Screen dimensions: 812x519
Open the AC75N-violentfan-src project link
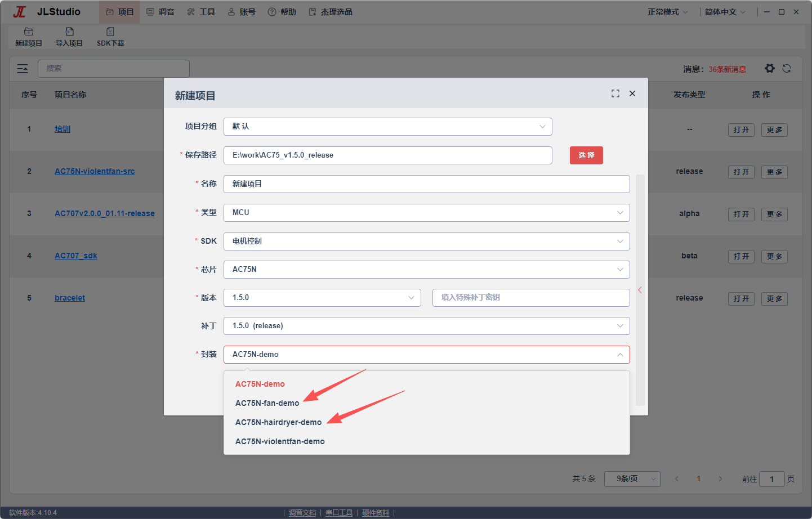[x=95, y=171]
